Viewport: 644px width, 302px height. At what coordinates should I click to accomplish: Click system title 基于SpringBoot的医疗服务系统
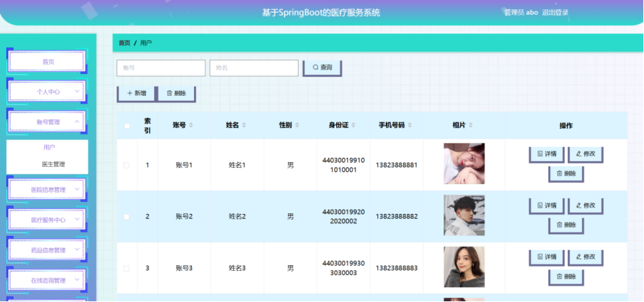pos(321,13)
